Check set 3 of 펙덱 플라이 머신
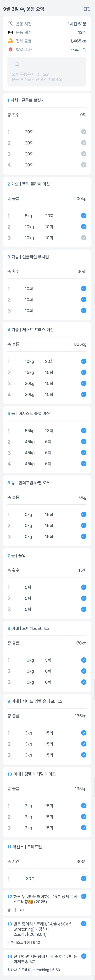 tap(83, 238)
